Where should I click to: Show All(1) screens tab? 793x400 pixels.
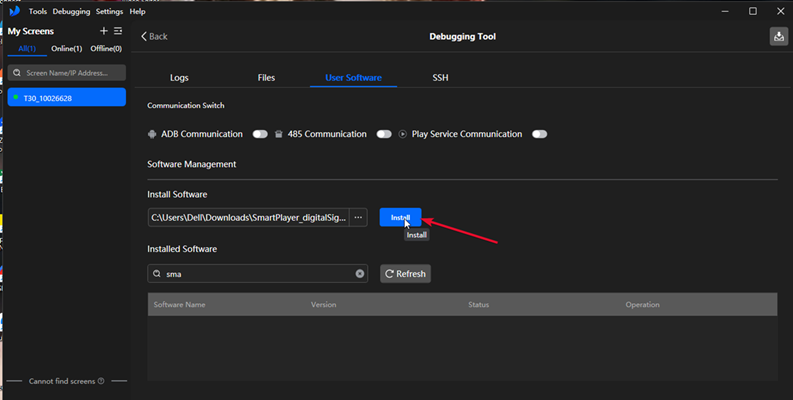[27, 49]
